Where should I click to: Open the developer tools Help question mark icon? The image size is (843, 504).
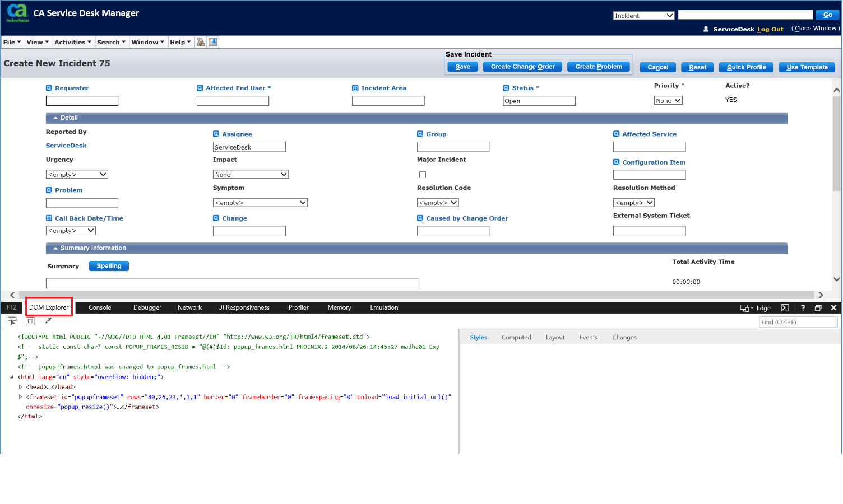[803, 307]
